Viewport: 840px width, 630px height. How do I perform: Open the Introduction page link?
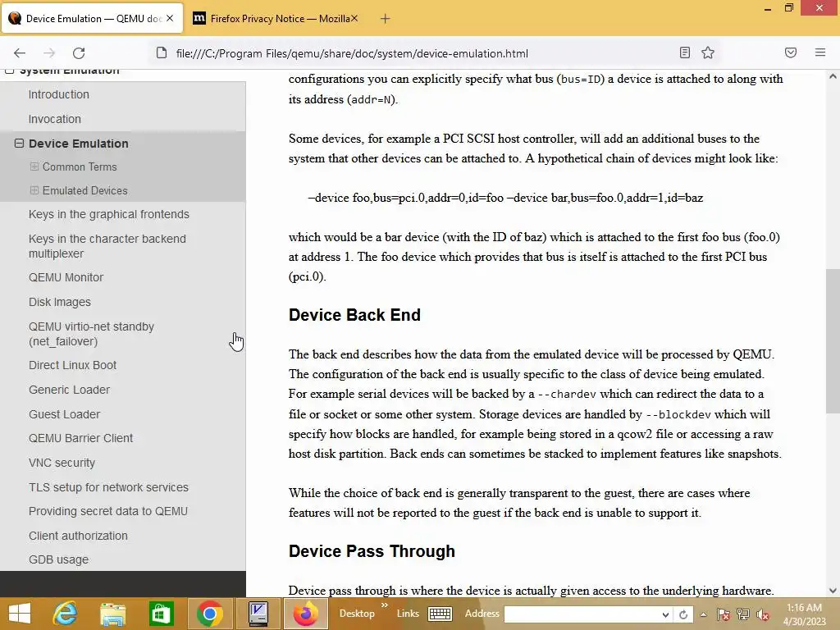tap(59, 94)
